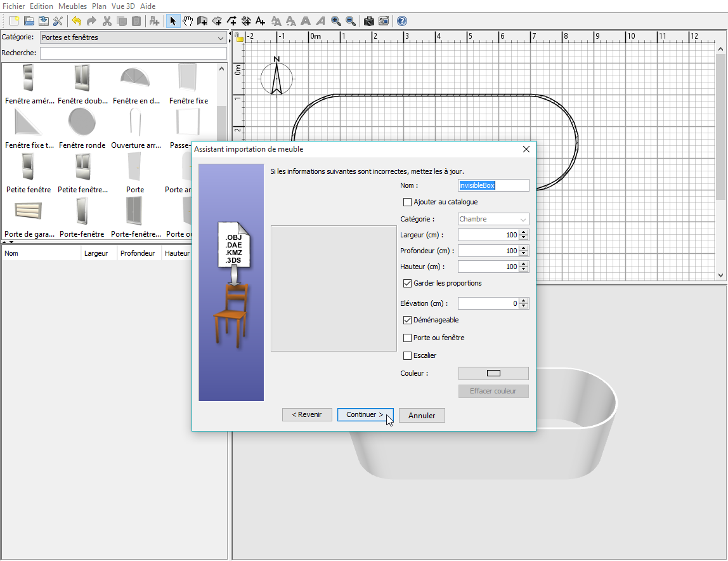728x561 pixels.
Task: Enable the Ajouter au catalogue checkbox
Action: pos(407,202)
